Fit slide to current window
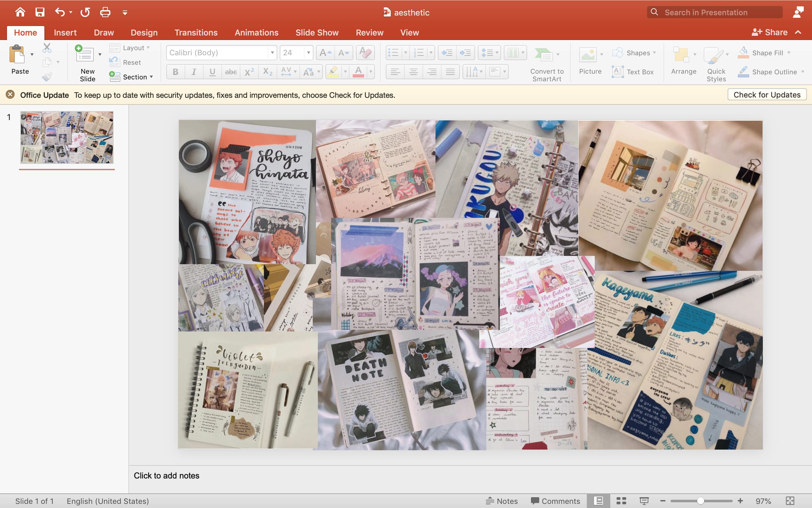This screenshot has height=508, width=812. click(790, 501)
